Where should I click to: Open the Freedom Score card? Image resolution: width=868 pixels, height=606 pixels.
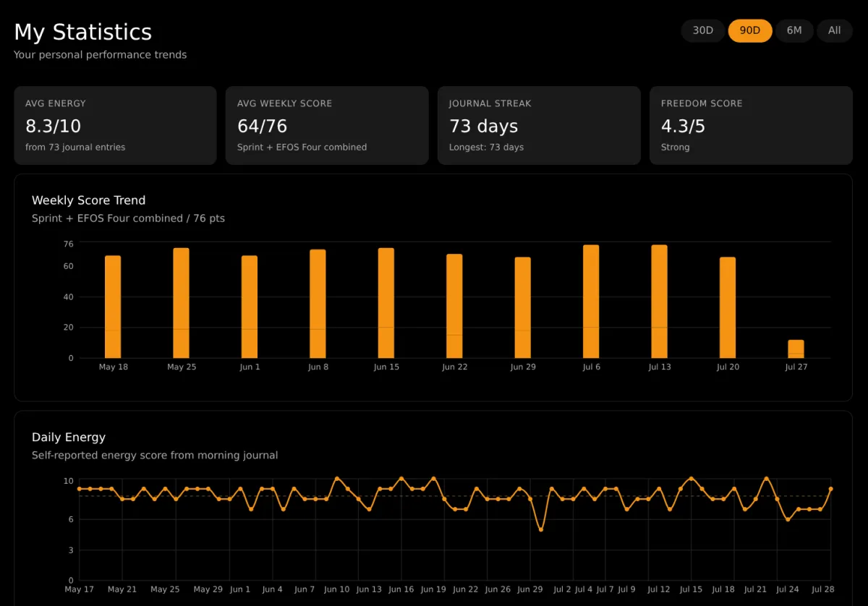pyautogui.click(x=751, y=126)
